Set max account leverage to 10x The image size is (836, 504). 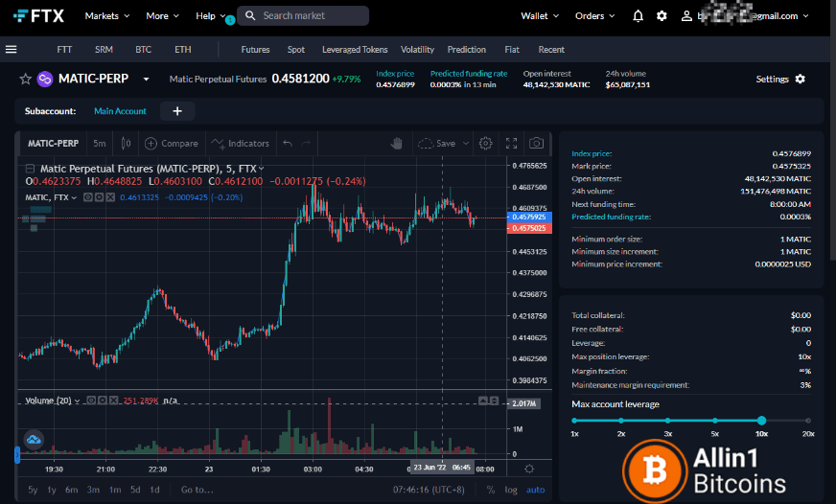[x=761, y=421]
